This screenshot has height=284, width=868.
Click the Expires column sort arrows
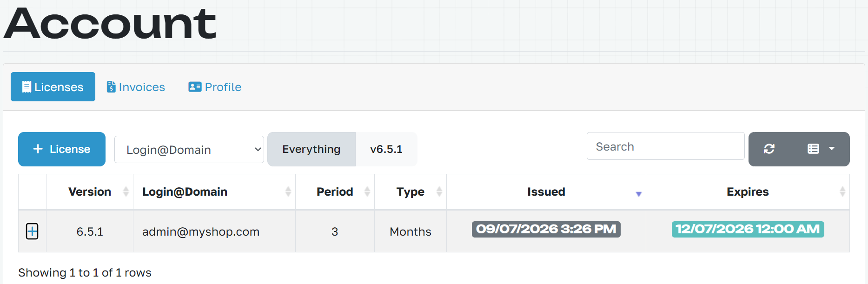[842, 192]
